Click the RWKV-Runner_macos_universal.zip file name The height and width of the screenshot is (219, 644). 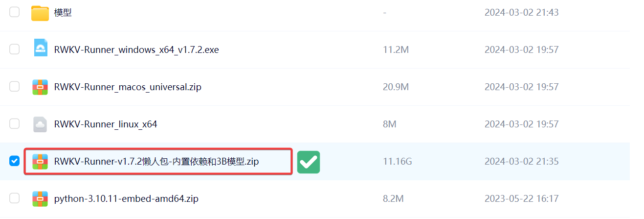pyautogui.click(x=128, y=87)
